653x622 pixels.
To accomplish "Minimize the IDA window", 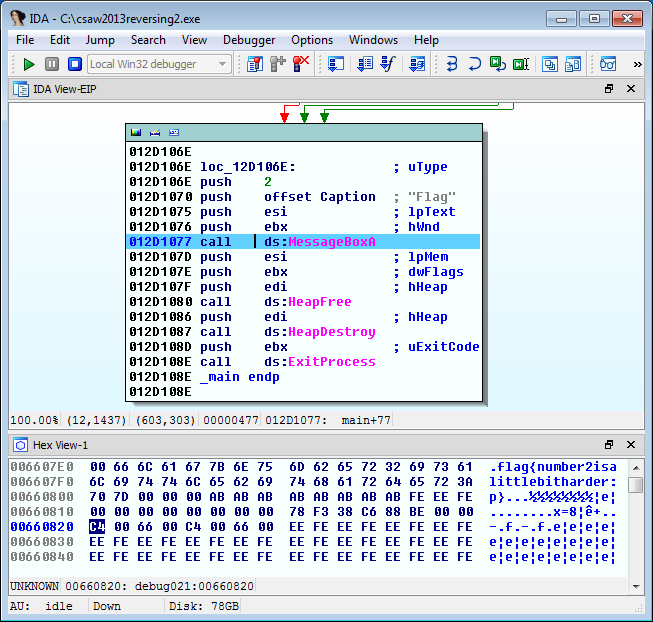I will tap(561, 19).
